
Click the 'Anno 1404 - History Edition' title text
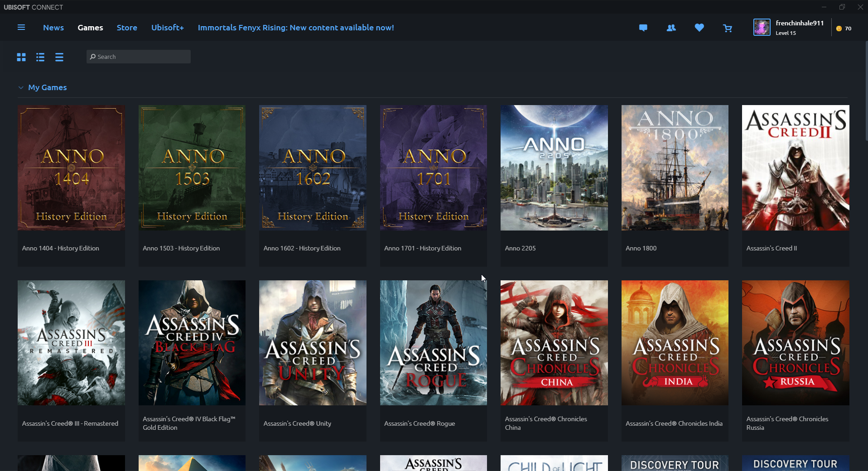coord(61,248)
